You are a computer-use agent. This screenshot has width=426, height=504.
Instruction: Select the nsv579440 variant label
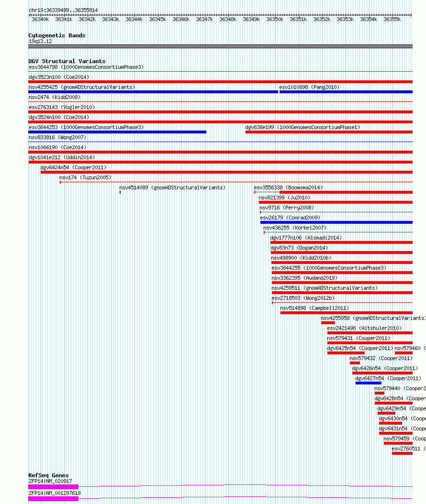400,388
